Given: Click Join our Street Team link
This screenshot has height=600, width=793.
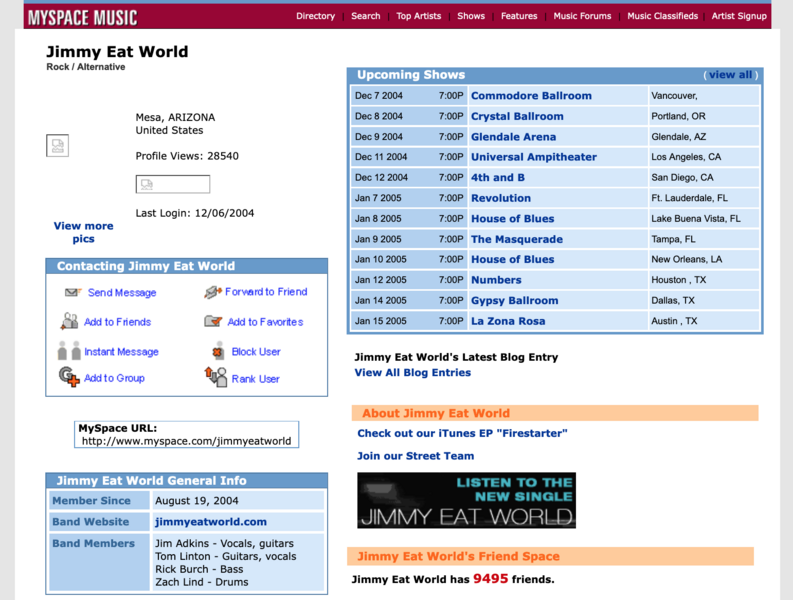Looking at the screenshot, I should pos(415,456).
